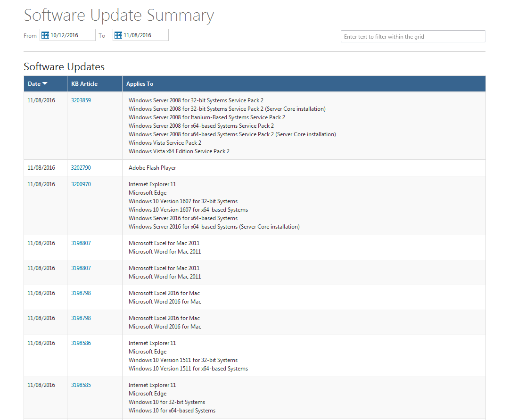Open KB article 3198586
This screenshot has width=510, height=420.
[81, 343]
